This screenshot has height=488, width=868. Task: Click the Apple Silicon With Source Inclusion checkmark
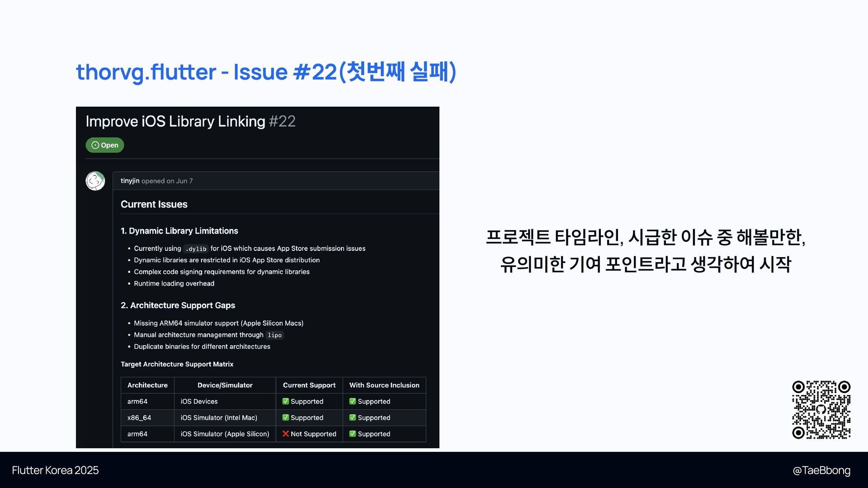click(x=353, y=434)
